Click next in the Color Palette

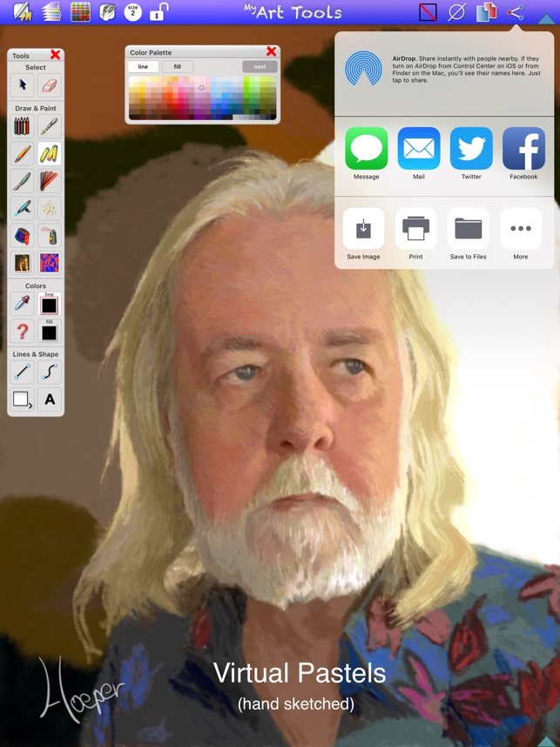pyautogui.click(x=260, y=66)
